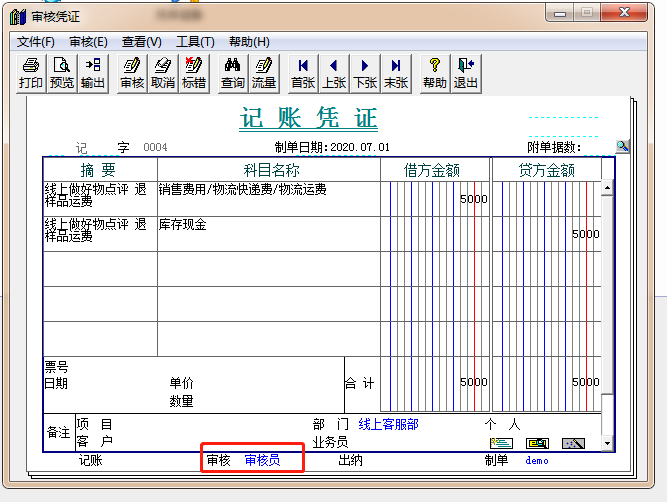The image size is (667, 502).
Task: Open 帮助 help from toolbar
Action: (x=435, y=73)
